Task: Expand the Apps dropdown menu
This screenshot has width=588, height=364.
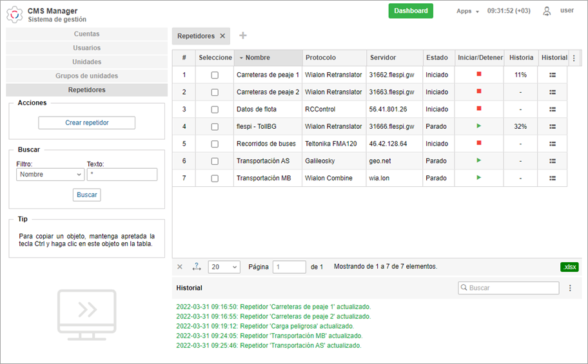Action: (467, 11)
